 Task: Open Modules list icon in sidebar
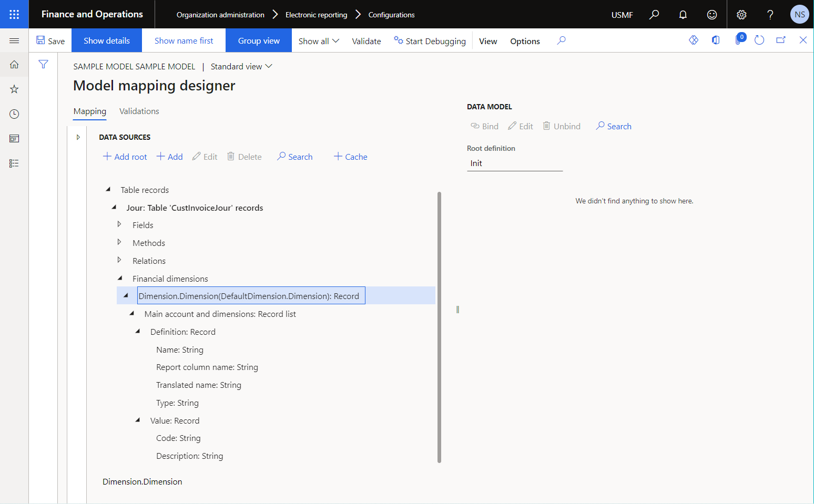[x=14, y=163]
